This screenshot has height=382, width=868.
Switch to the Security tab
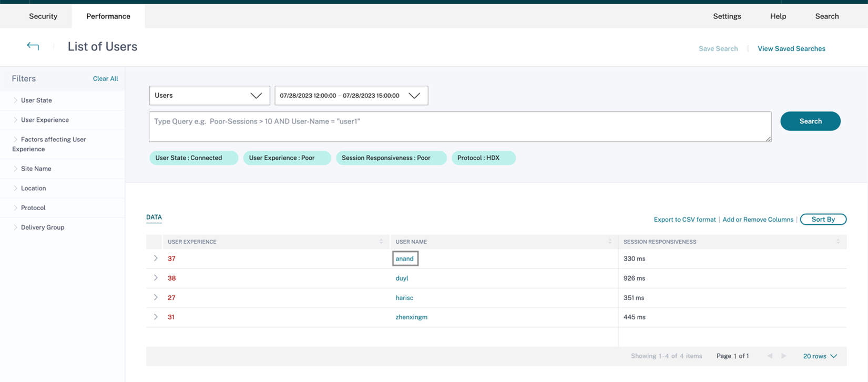coord(43,16)
